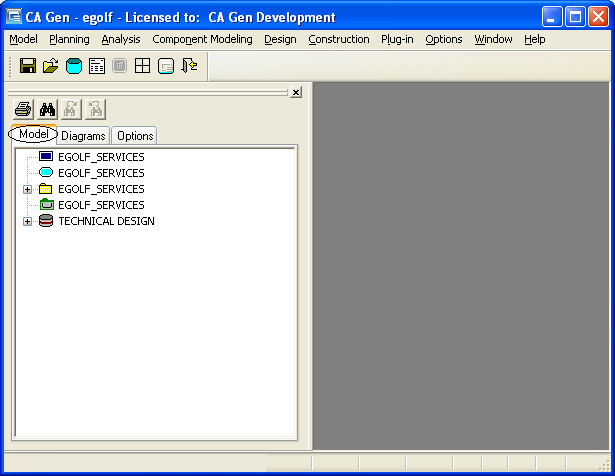The width and height of the screenshot is (615, 476).
Task: Open the Help menu
Action: pos(535,39)
